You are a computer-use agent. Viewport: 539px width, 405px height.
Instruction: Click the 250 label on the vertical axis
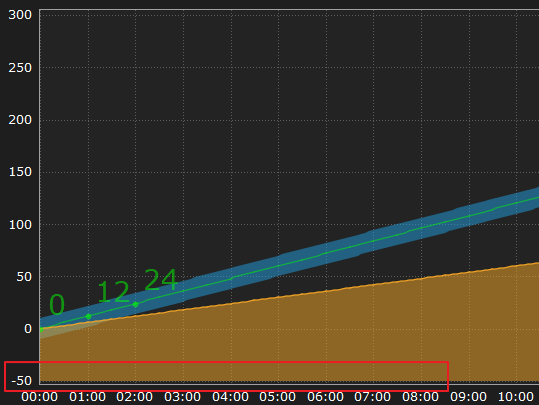[20, 68]
